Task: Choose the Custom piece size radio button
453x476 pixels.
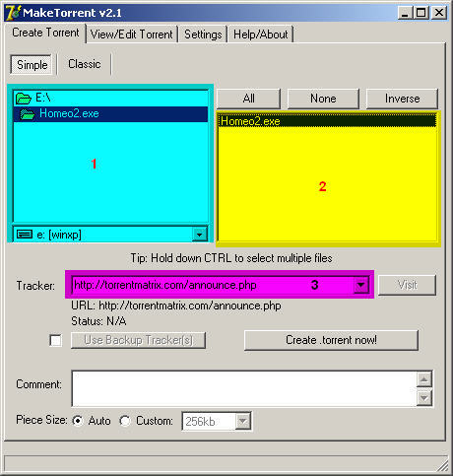Action: pyautogui.click(x=125, y=421)
